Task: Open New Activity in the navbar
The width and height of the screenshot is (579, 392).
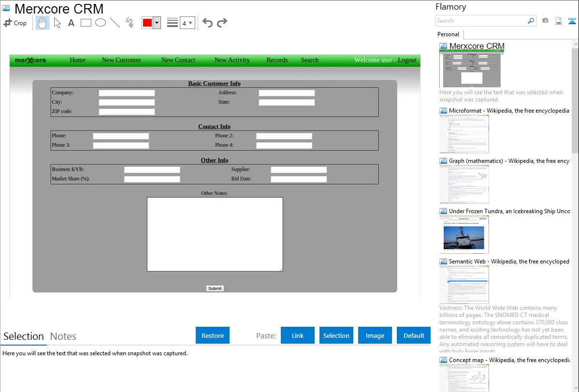Action: (232, 60)
